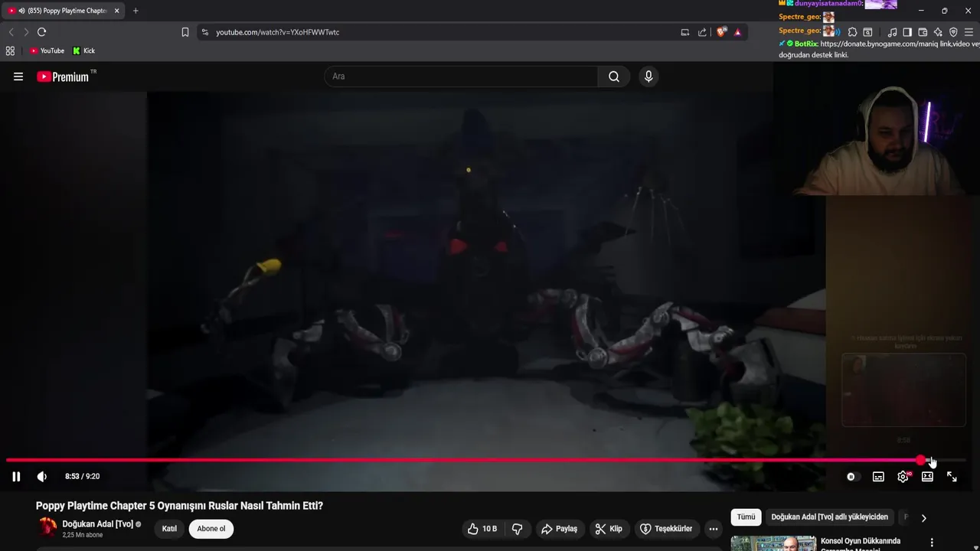Viewport: 980px width, 551px height.
Task: View site information icon in address bar
Action: point(204,32)
